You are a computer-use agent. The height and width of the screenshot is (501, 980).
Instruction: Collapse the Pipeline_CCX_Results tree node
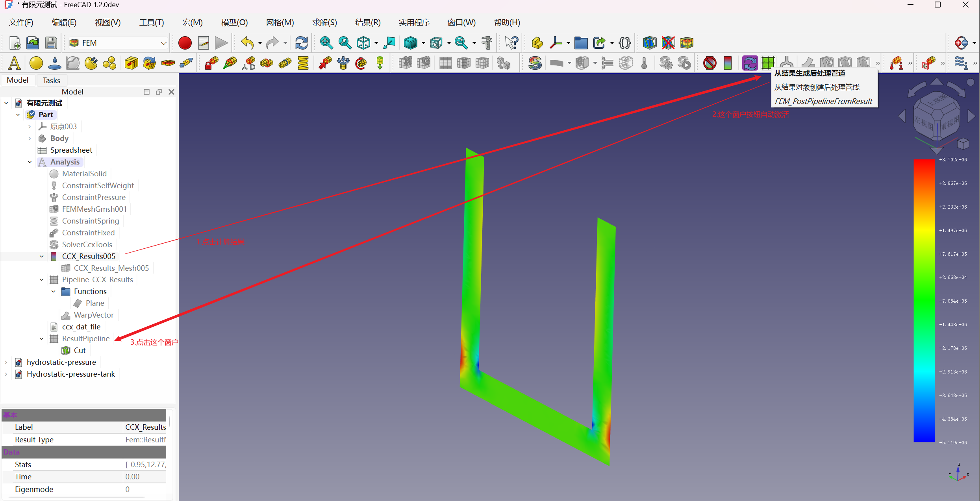[42, 280]
